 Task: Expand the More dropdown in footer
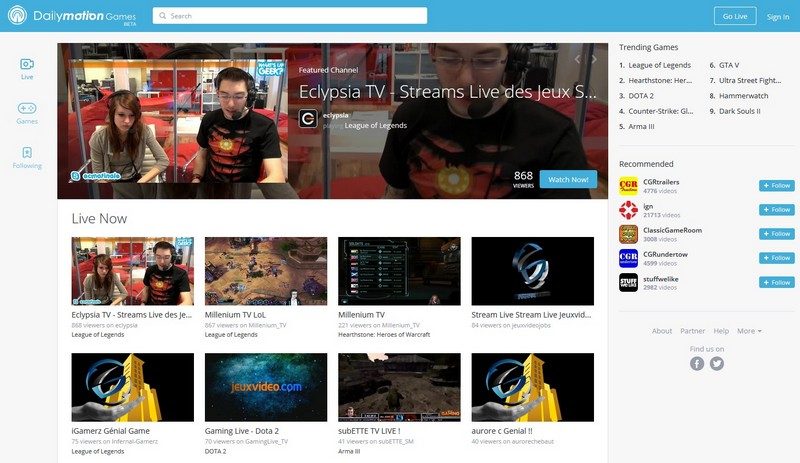point(749,331)
